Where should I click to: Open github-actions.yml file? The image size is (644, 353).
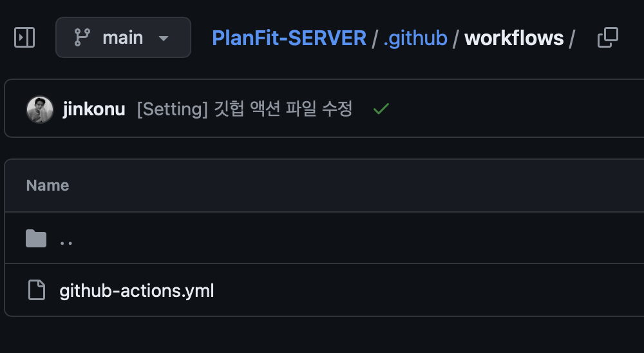click(137, 291)
